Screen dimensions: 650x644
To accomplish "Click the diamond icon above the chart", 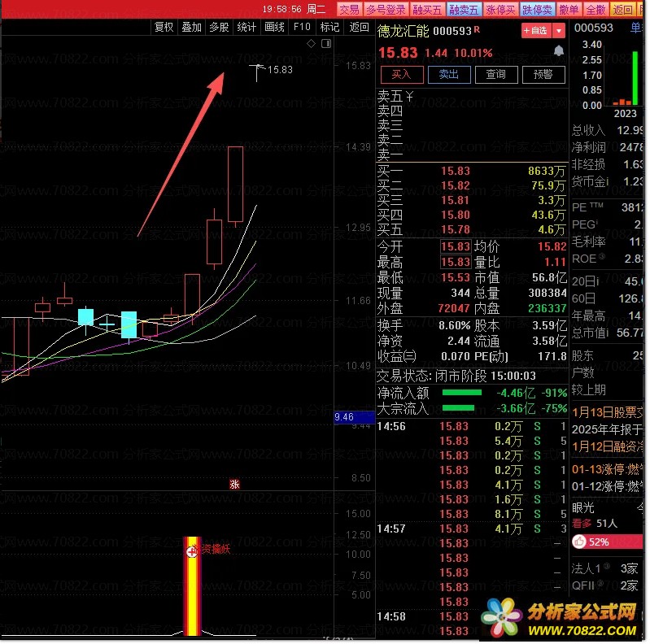I will click(x=311, y=44).
